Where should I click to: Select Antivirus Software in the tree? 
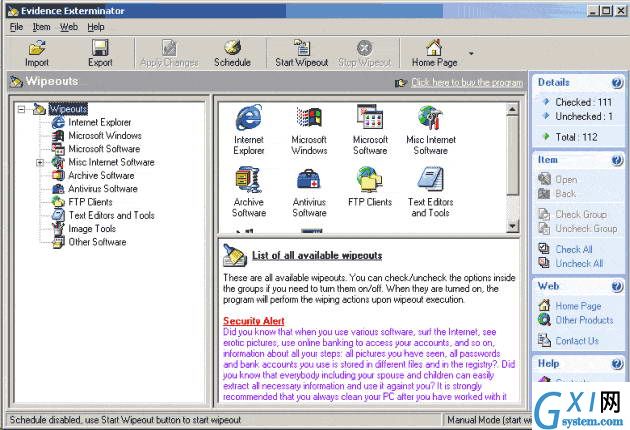pyautogui.click(x=103, y=188)
